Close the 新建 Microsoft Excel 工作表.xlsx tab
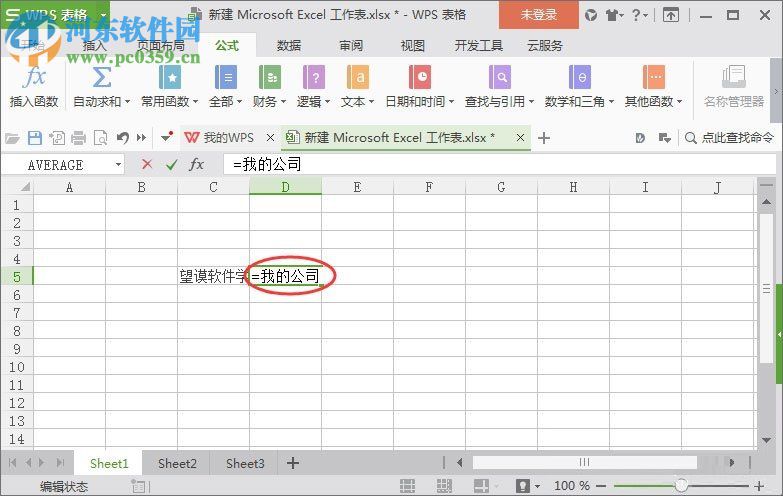Image resolution: width=783 pixels, height=496 pixels. click(x=520, y=137)
